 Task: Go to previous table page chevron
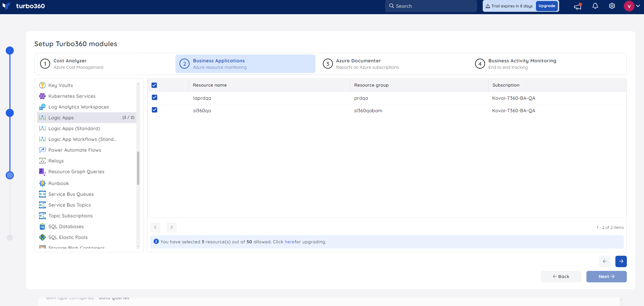click(x=155, y=227)
